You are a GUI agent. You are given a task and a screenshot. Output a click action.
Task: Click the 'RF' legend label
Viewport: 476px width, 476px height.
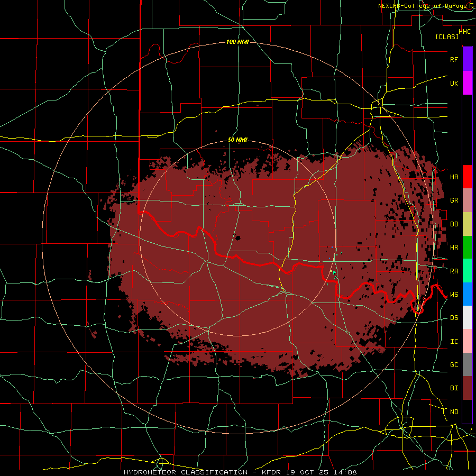click(454, 59)
